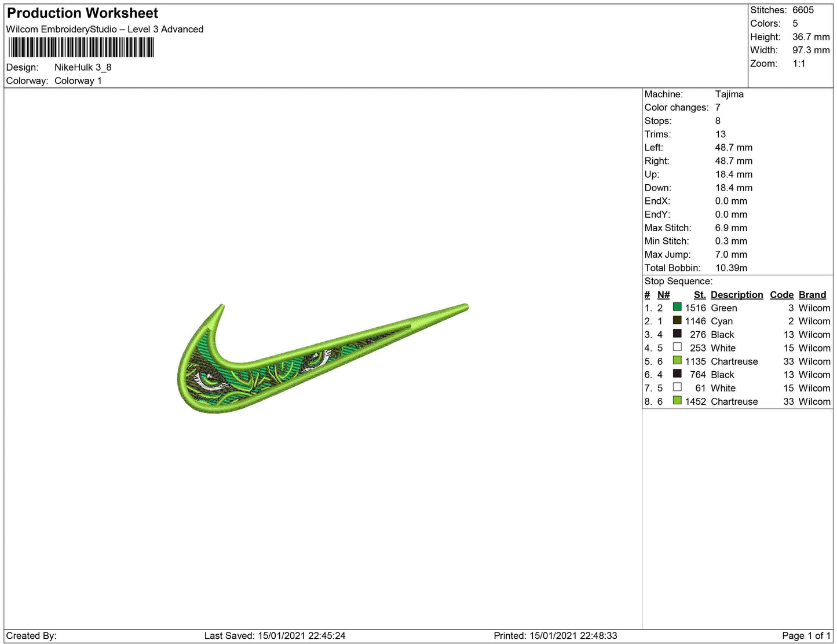Viewport: 837px width, 644px height.
Task: Click the NikeHulk swoosh embroidery design preview
Action: tap(322, 358)
